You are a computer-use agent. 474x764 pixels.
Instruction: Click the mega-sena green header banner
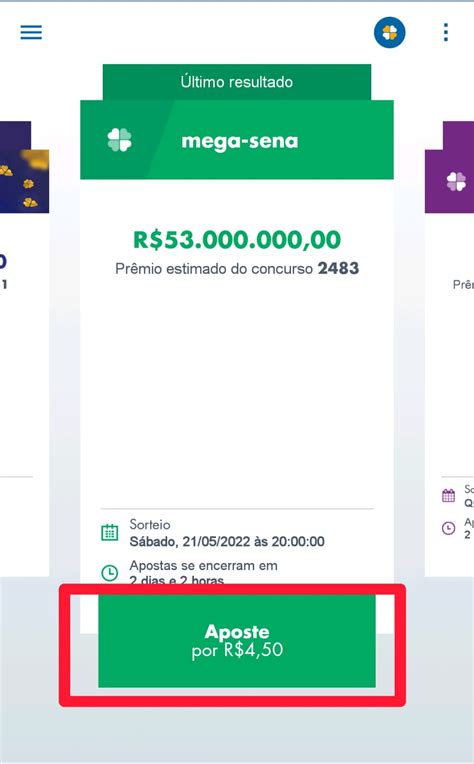(237, 139)
